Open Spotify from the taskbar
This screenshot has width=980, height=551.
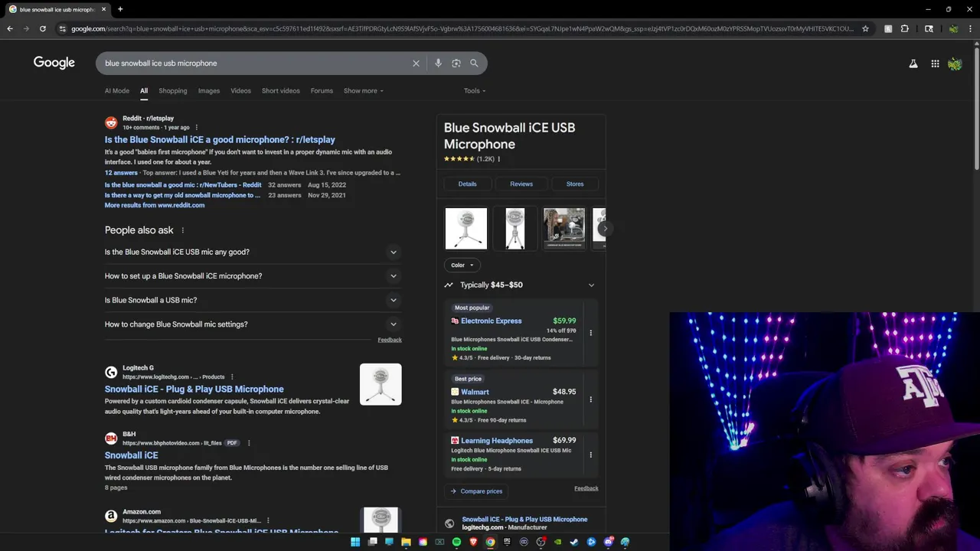456,542
